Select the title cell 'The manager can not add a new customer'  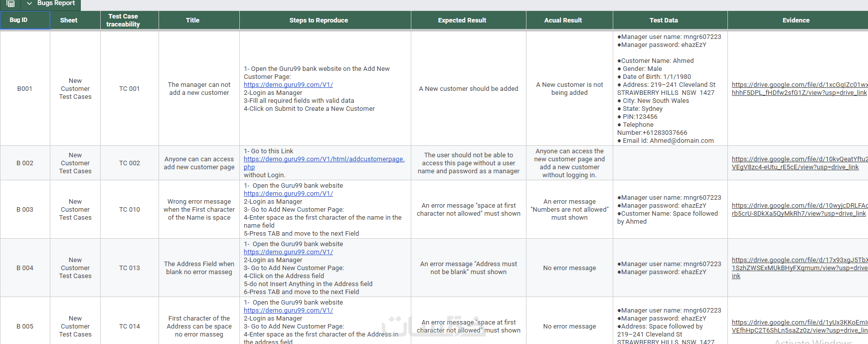(x=199, y=89)
